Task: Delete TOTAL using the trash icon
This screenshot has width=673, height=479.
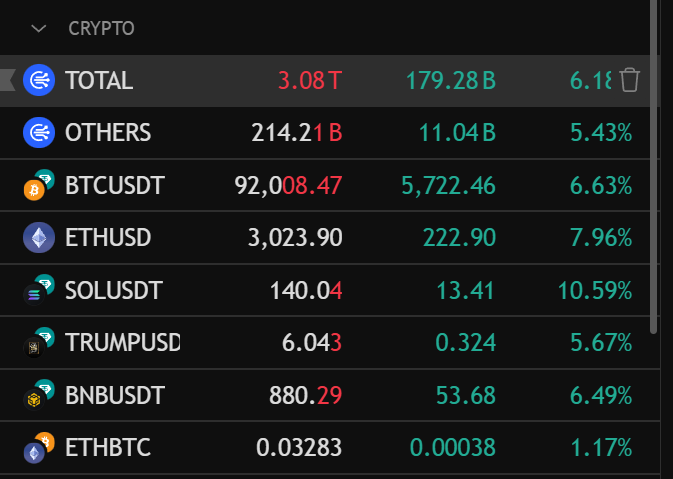Action: pos(629,80)
